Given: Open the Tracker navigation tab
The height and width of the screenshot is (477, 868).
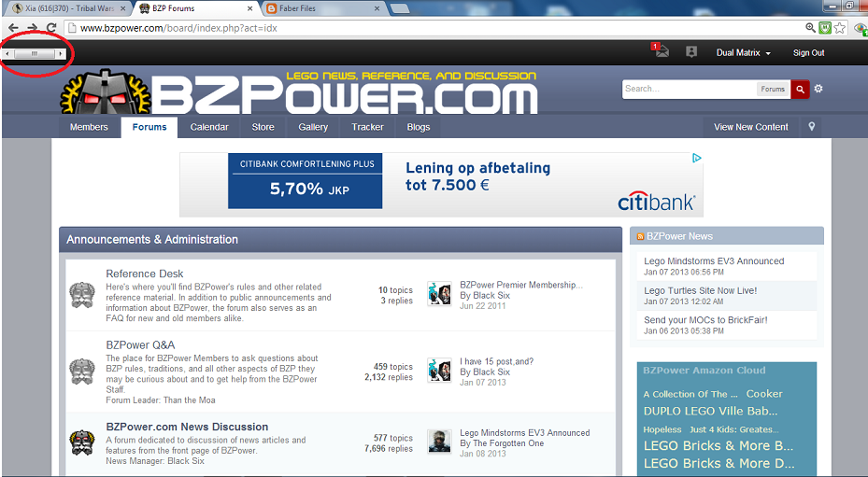Looking at the screenshot, I should coord(367,127).
